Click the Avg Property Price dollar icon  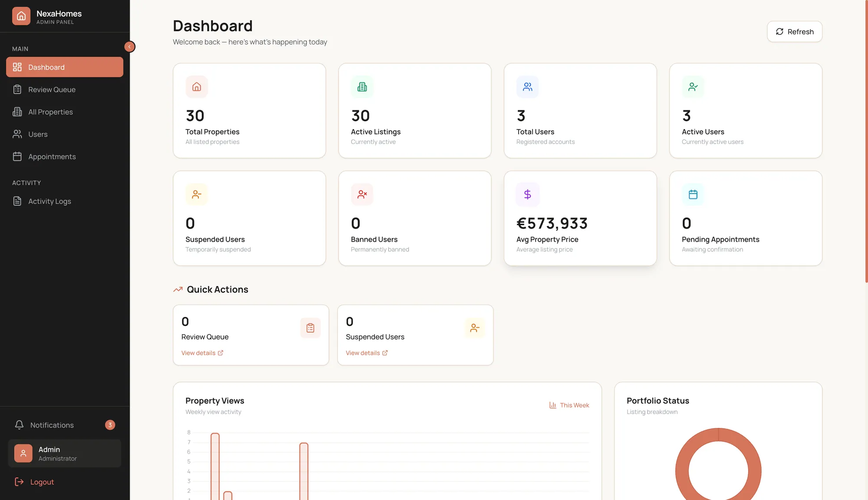coord(527,194)
